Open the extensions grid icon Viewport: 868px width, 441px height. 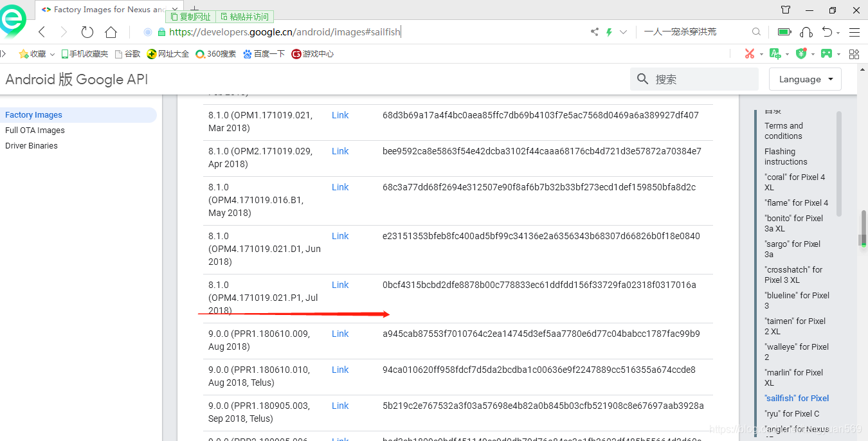854,54
